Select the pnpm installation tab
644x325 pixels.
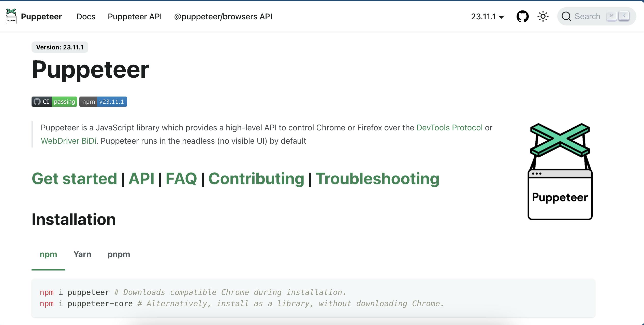[119, 254]
